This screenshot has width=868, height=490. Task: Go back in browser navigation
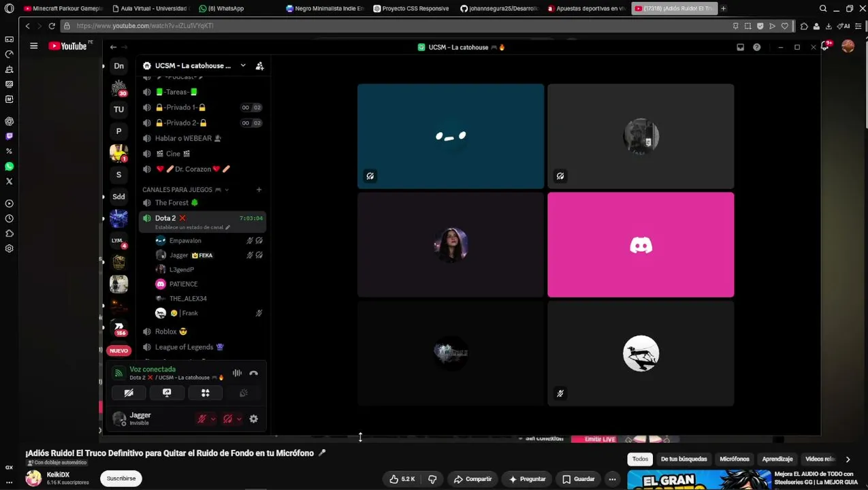(27, 26)
